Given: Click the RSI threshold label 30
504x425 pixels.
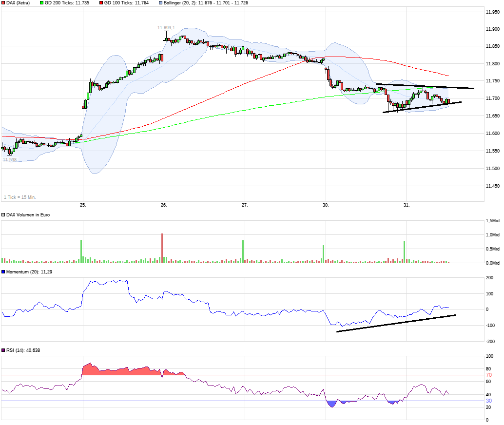Looking at the screenshot, I should pos(489,401).
